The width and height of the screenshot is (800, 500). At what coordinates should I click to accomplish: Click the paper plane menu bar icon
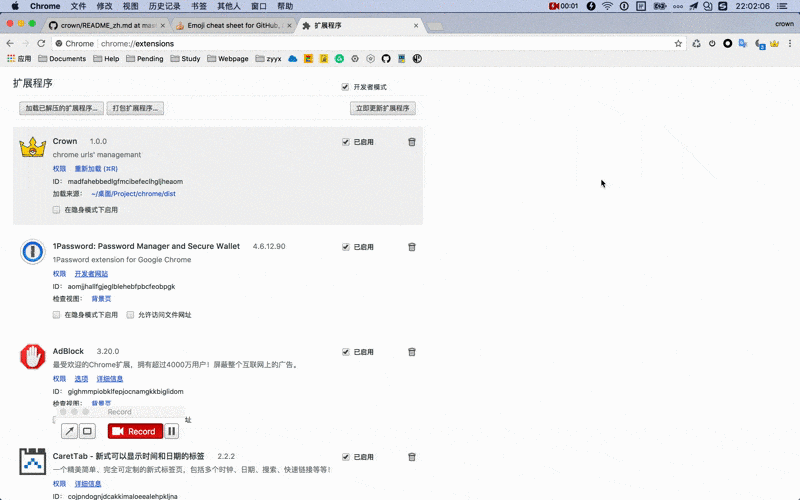point(693,6)
